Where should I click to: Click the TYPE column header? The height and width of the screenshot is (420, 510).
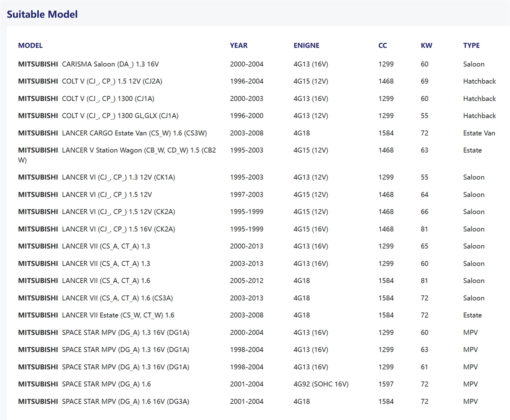point(471,46)
